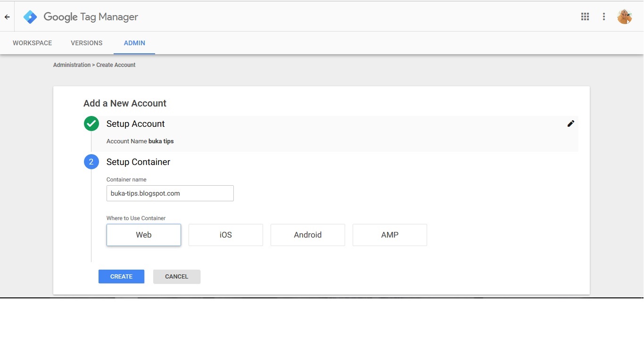Click inside the Container name input field
644x362 pixels.
[x=170, y=193]
